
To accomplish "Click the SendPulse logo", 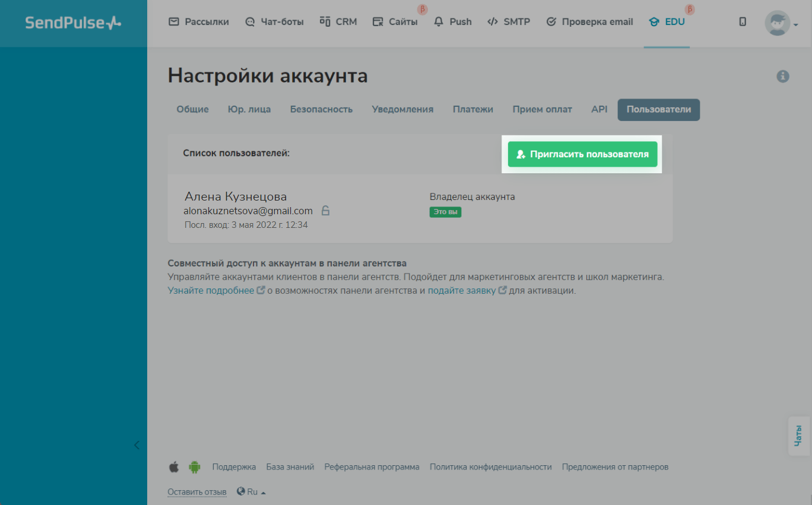I will click(x=73, y=23).
